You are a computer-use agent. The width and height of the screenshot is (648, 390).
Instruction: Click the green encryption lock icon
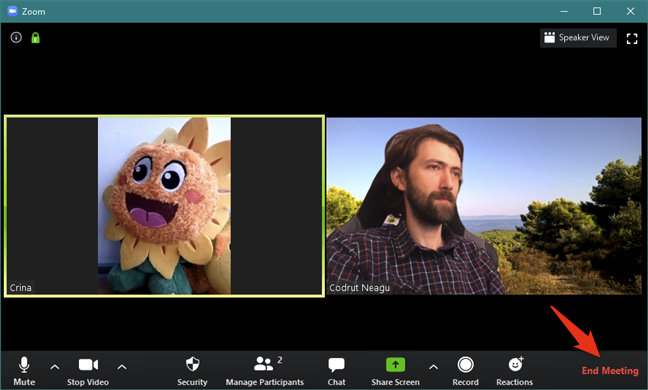point(36,38)
